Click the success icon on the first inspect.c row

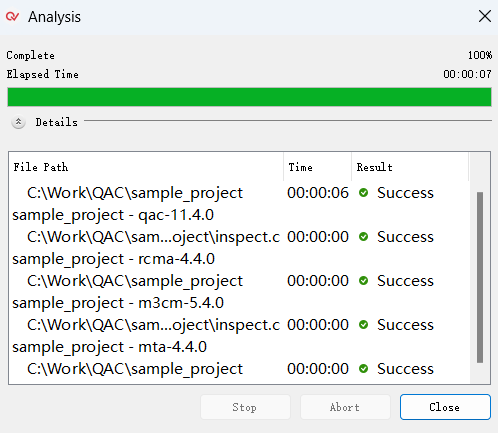coord(363,236)
